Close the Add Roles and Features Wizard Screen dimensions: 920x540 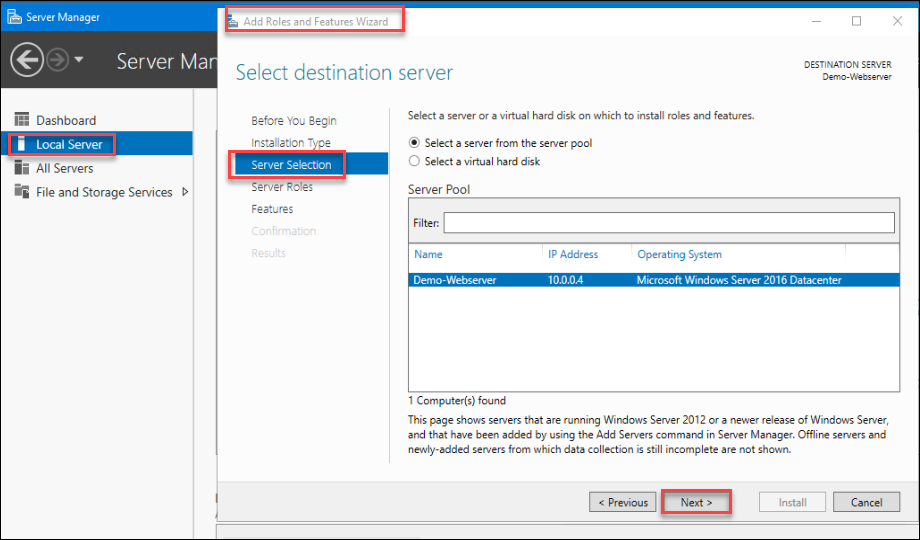click(897, 21)
